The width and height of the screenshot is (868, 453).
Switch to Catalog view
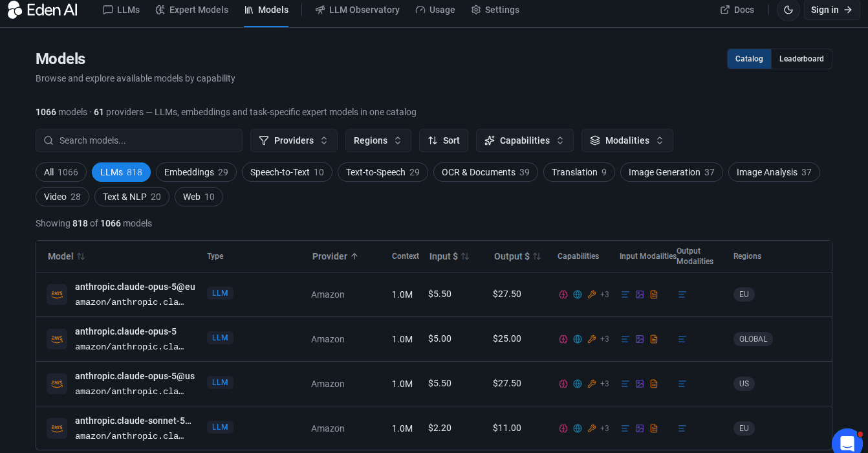pos(749,59)
